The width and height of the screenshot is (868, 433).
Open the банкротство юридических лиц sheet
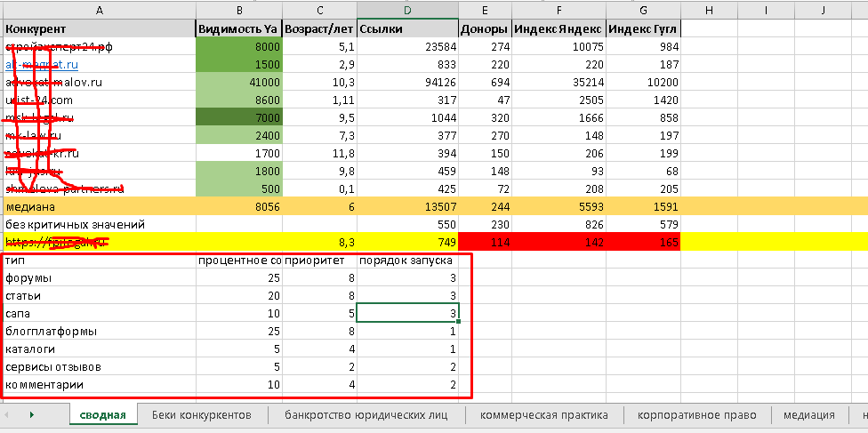(x=366, y=415)
